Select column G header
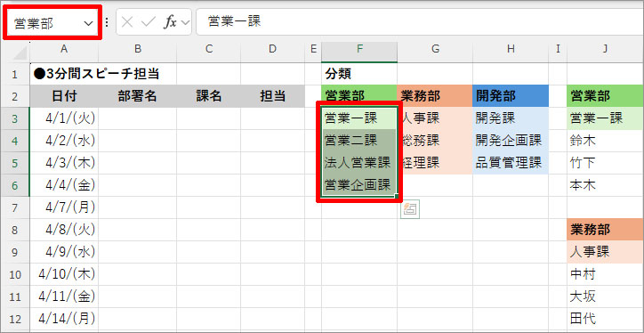The image size is (644, 333). click(435, 49)
